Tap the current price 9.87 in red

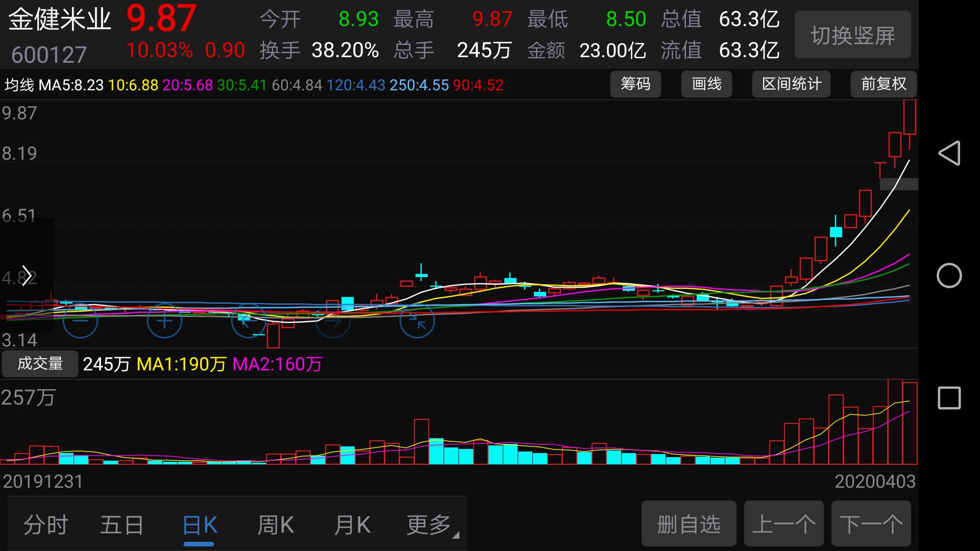click(x=161, y=18)
